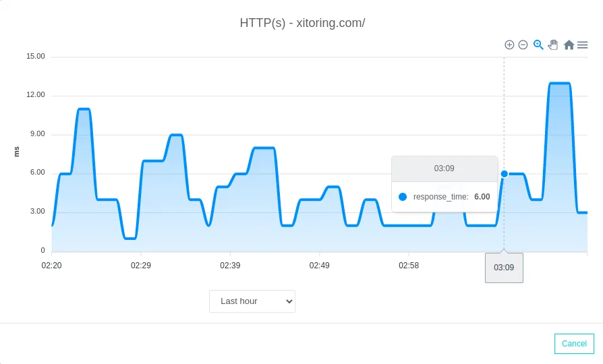The width and height of the screenshot is (603, 364).
Task: Zoom out with the minus chart icon
Action: point(523,45)
